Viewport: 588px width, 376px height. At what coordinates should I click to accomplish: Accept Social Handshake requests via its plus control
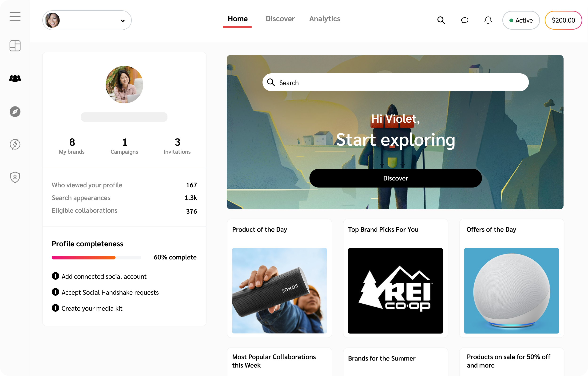pos(56,292)
